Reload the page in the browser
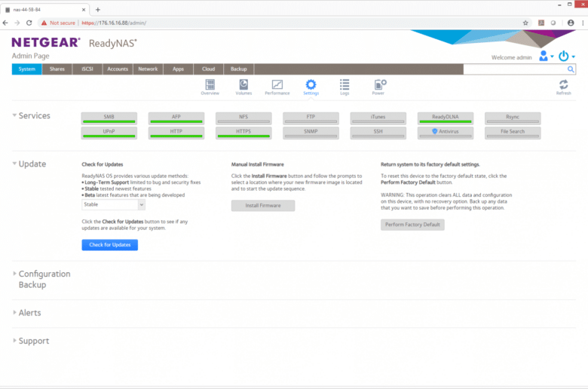Screen dimensions: 588x389 click(29, 23)
